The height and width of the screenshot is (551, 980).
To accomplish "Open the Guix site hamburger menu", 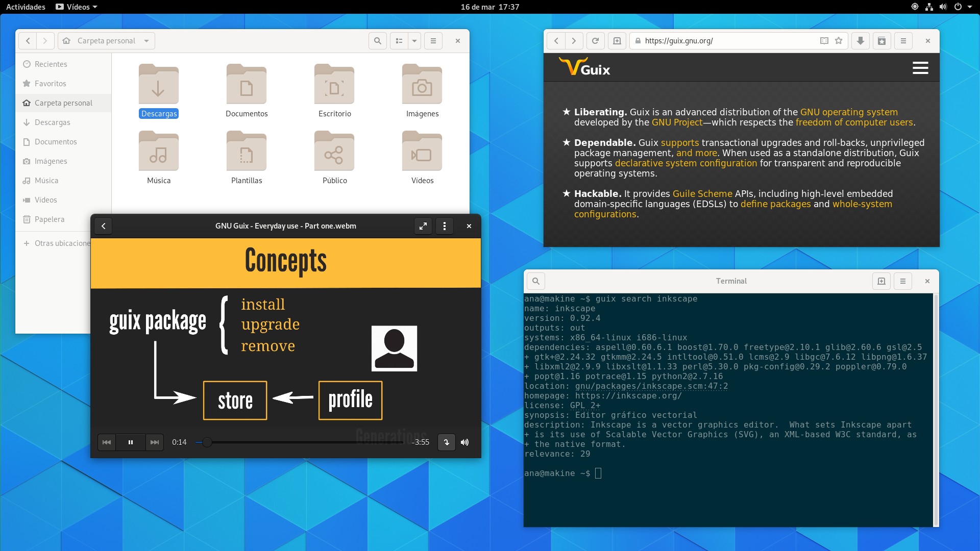I will tap(920, 68).
